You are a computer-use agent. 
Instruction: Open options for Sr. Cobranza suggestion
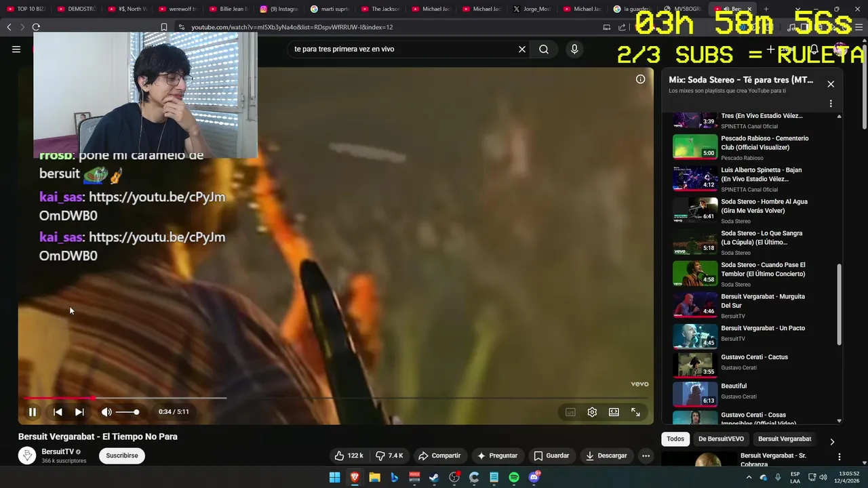point(840,457)
